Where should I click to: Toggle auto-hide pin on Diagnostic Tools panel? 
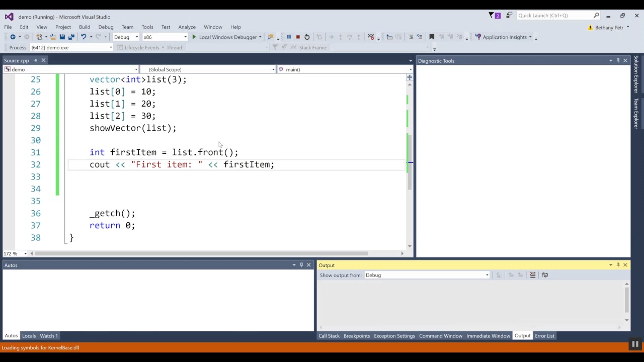[x=618, y=60]
